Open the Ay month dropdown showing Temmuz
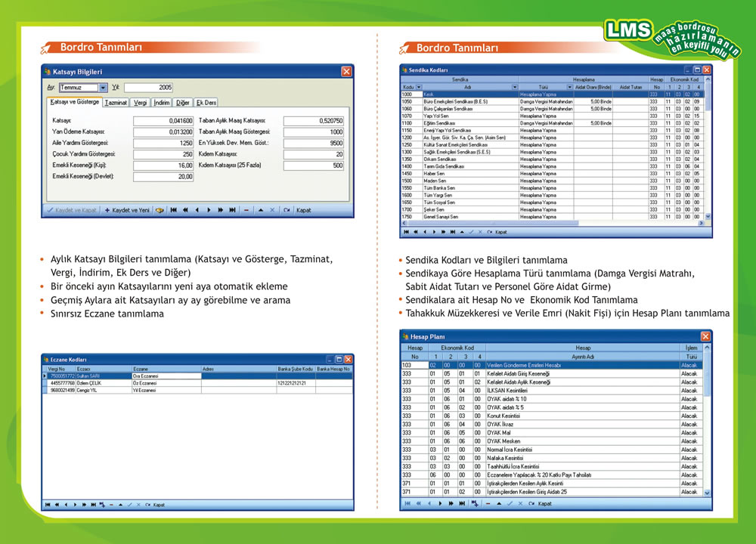Viewport: 756px width, 544px height. 103,88
